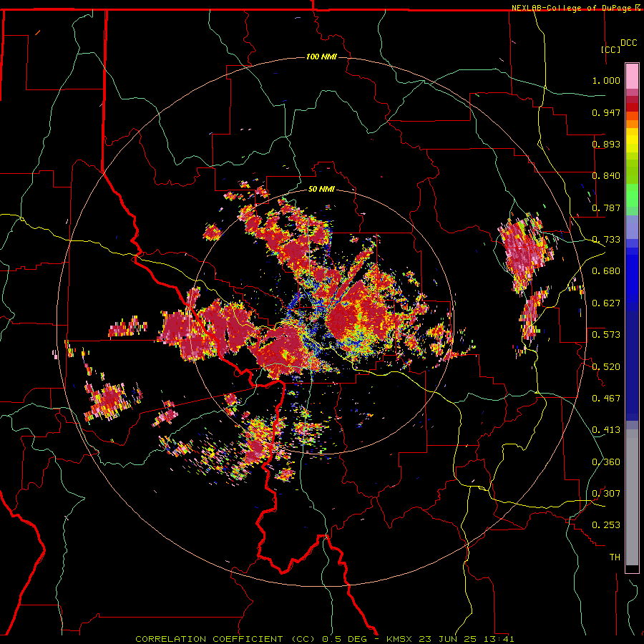Click the 0.947 value on the color scale

[x=606, y=112]
